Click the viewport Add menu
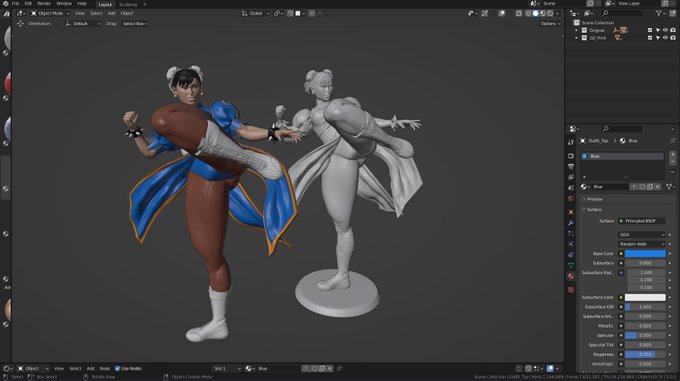The width and height of the screenshot is (680, 381). click(111, 13)
